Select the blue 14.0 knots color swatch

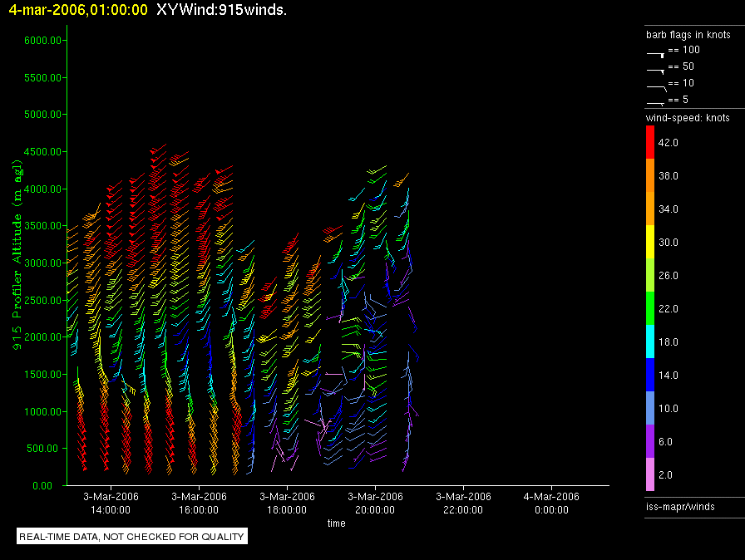pos(651,375)
